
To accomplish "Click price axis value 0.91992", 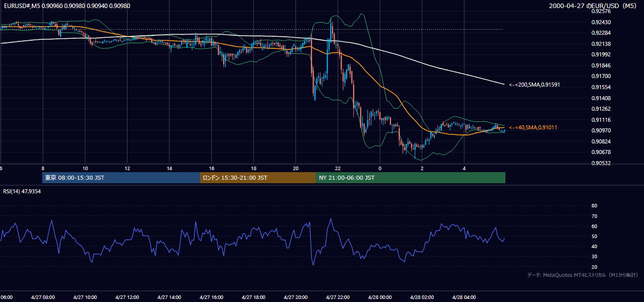I will pos(601,54).
